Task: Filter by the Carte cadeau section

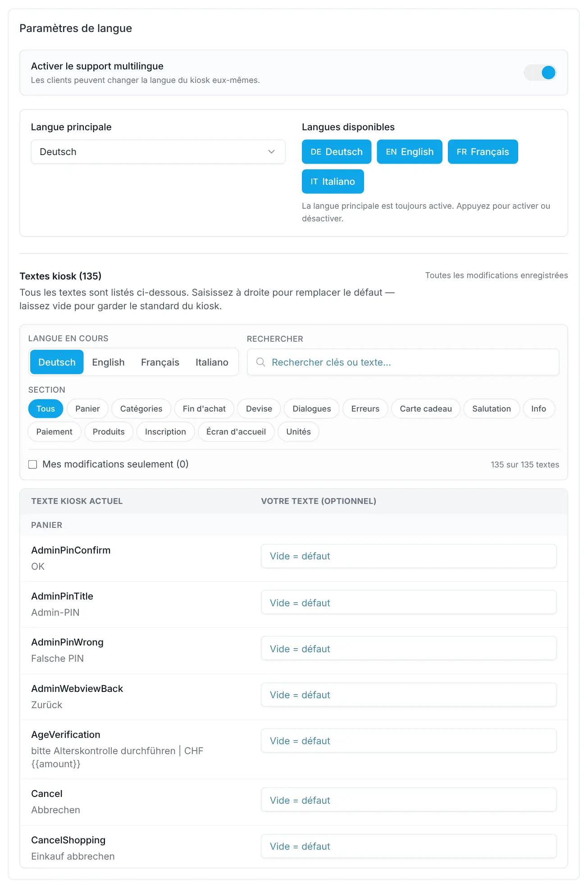Action: (426, 409)
